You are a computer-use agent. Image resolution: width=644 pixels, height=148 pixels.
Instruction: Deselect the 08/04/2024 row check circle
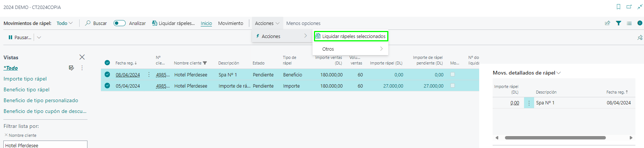click(x=107, y=75)
